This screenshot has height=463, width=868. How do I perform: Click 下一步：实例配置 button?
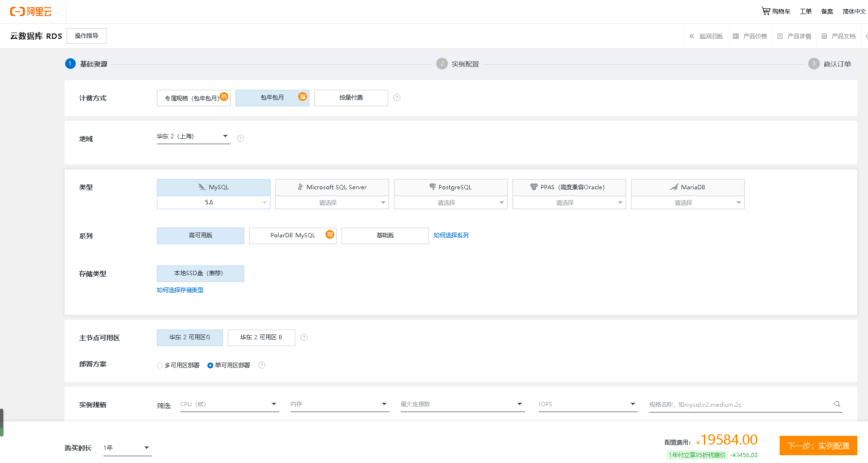[818, 446]
